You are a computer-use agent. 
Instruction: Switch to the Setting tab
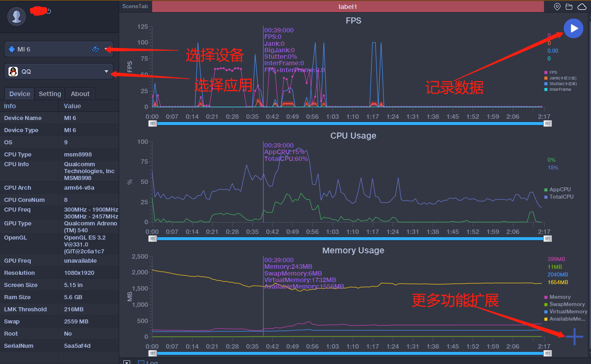coord(50,94)
